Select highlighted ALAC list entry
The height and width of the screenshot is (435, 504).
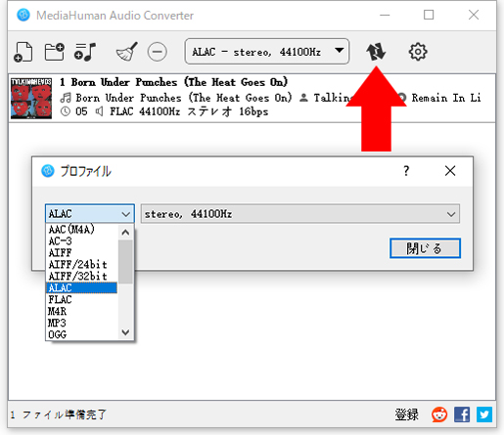click(81, 288)
